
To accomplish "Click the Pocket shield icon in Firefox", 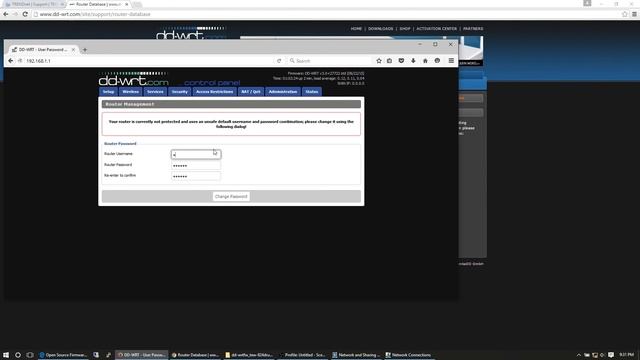I will [x=401, y=61].
